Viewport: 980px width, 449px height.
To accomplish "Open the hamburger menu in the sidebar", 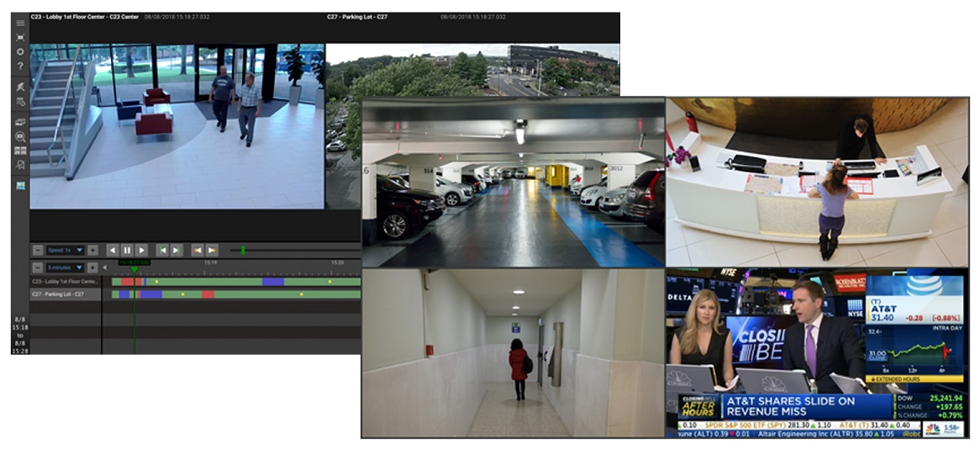I will 20,23.
